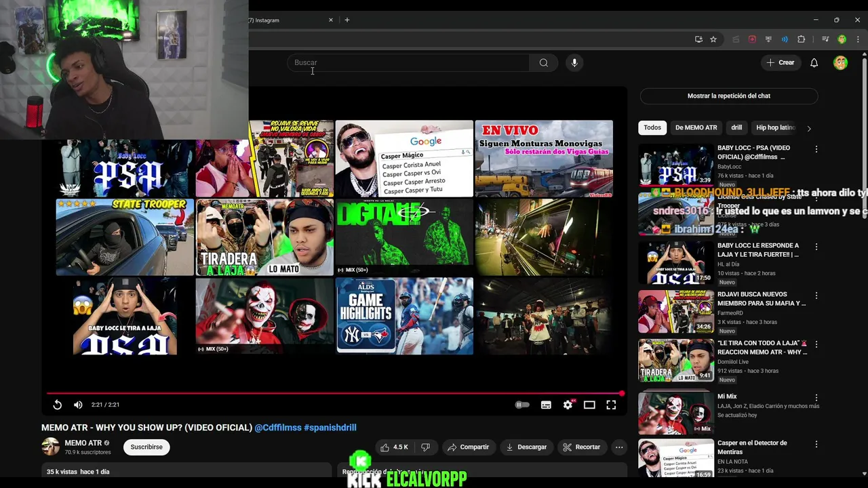The height and width of the screenshot is (488, 868).
Task: Open the endscreen Casper Mágico Google video
Action: point(405,159)
